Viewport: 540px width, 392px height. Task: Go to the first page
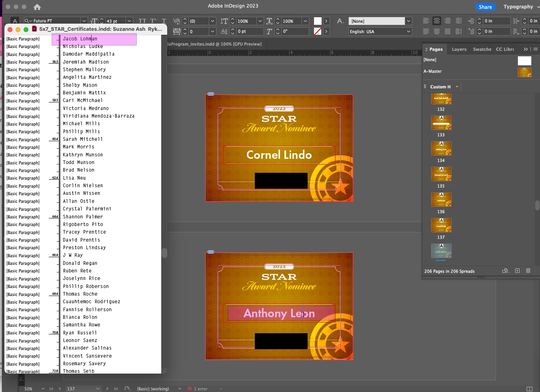(51, 389)
